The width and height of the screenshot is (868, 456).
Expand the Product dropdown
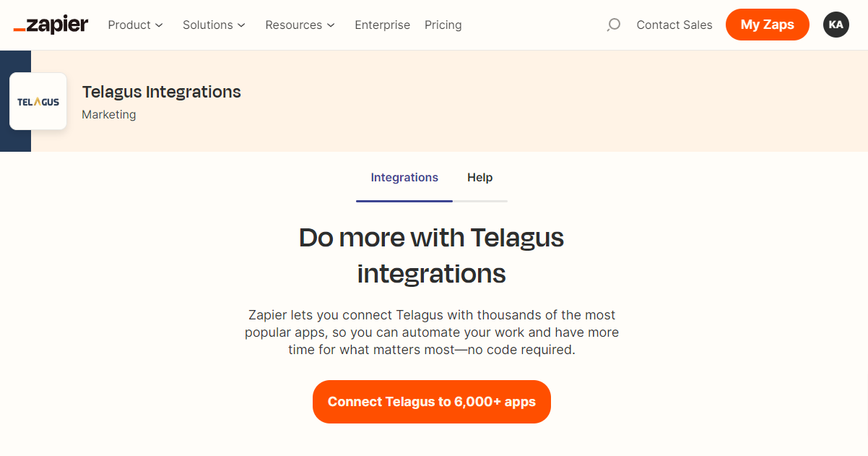point(135,25)
